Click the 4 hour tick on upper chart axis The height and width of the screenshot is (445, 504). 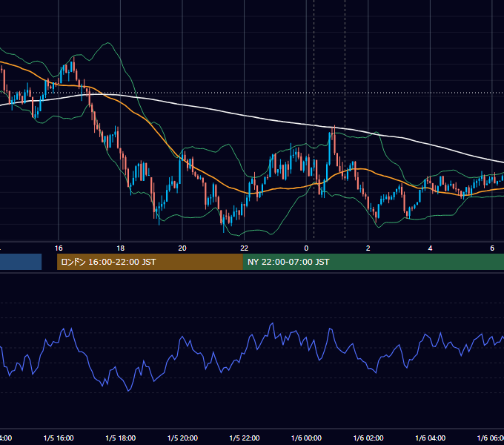(430, 248)
